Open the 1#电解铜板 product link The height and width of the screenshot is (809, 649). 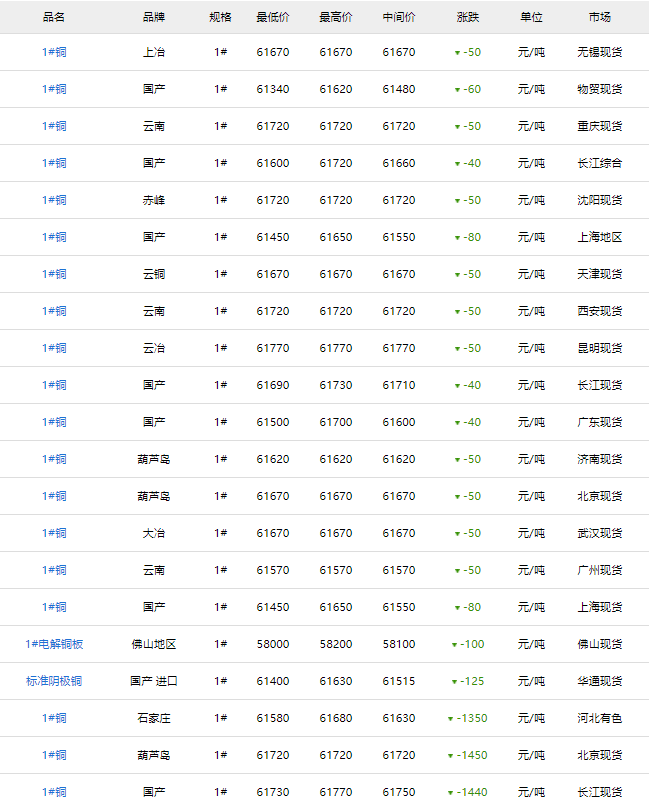click(x=54, y=644)
